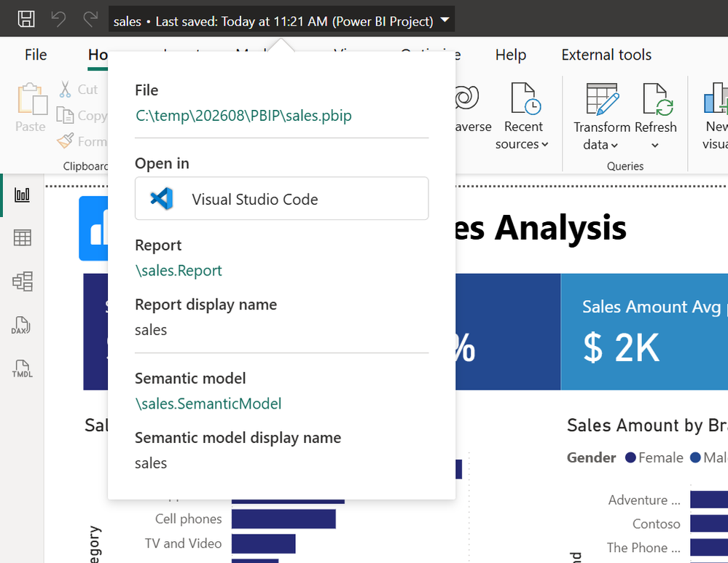Click the New visual chart icon
Viewport: 728px width, 563px height.
716,98
